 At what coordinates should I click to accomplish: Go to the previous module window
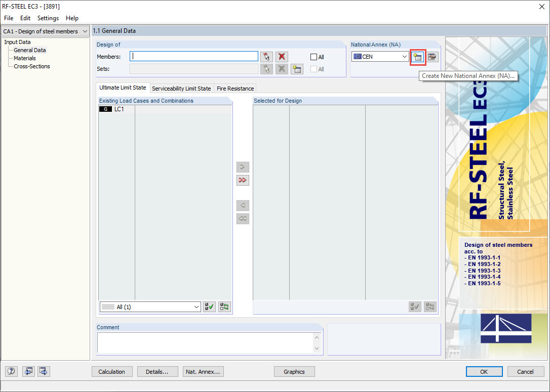(x=28, y=371)
